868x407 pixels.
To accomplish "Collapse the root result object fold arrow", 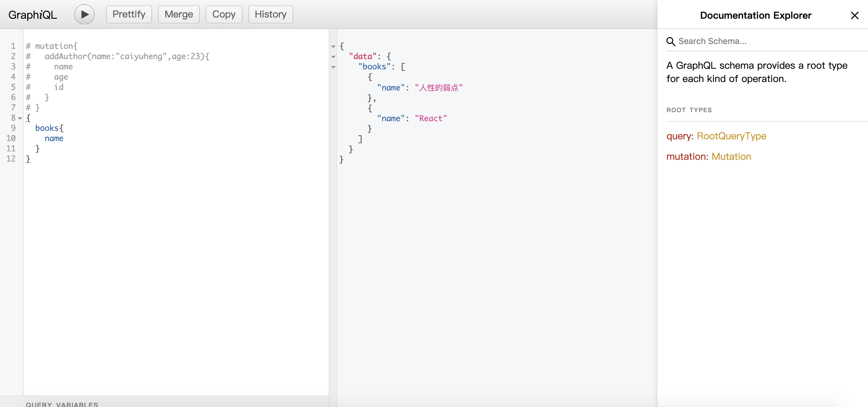I will (333, 46).
